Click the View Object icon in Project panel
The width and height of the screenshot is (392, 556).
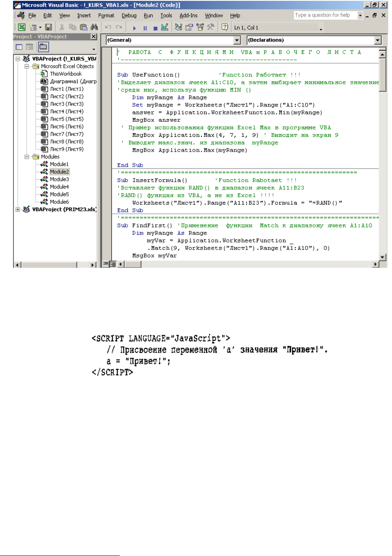coord(30,47)
